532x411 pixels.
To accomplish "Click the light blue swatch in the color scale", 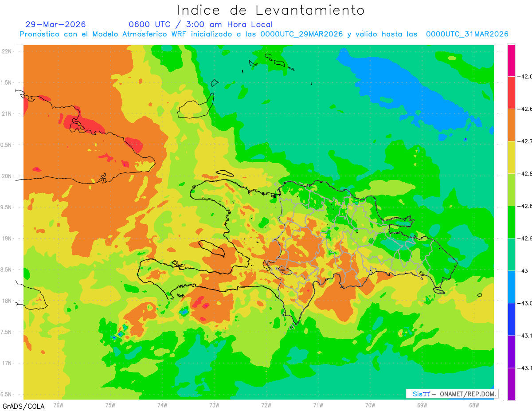I will 511,287.
